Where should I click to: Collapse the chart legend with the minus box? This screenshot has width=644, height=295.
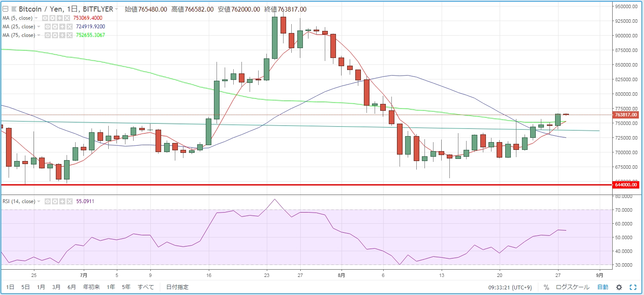(x=5, y=9)
